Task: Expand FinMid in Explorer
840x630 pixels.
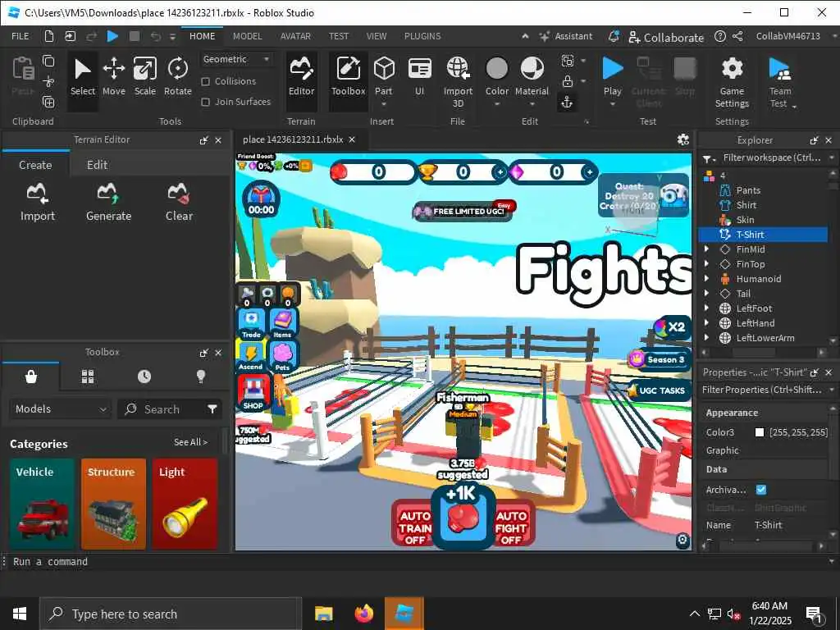Action: pos(706,249)
